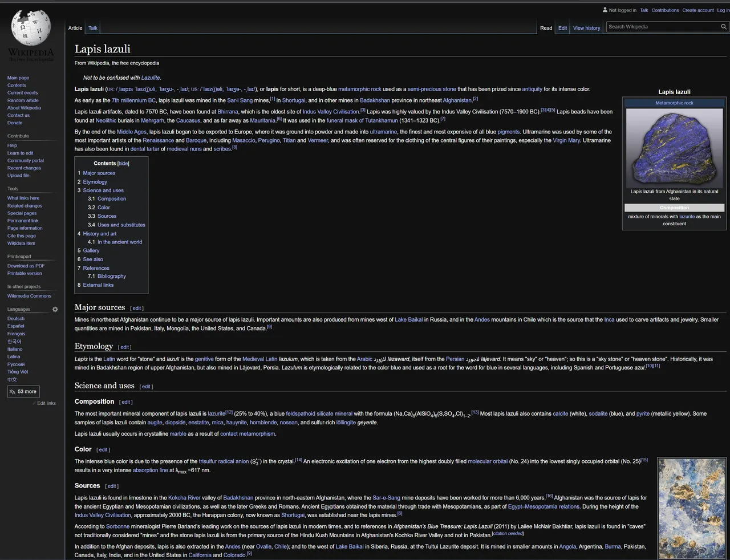Click the trisulfur radical anion link
The image size is (730, 560).
[x=224, y=462]
